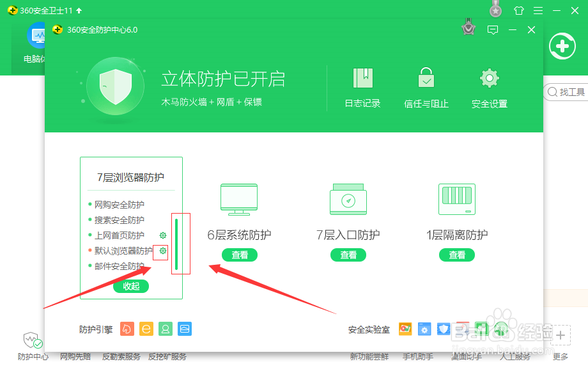Image resolution: width=588 pixels, height=371 pixels.
Task: Select the blue box engine icon
Action: pos(185,329)
